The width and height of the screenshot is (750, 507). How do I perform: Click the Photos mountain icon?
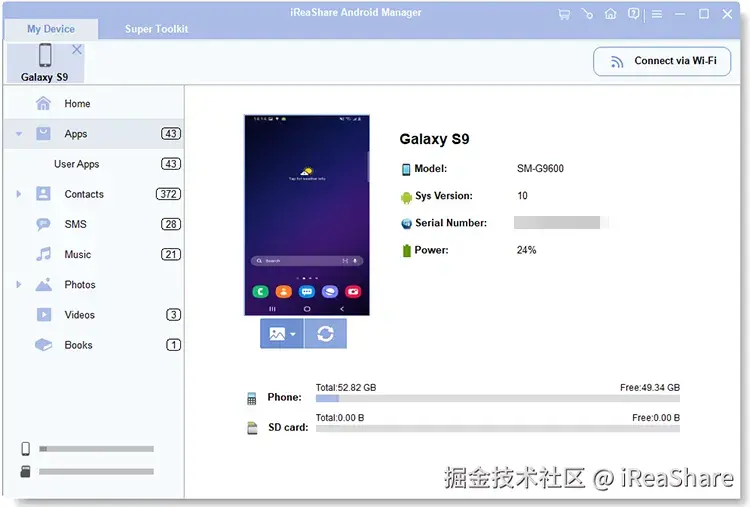(44, 285)
